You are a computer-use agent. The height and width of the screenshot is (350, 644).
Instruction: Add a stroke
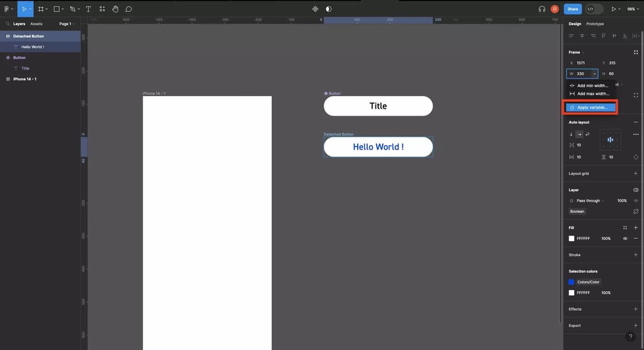636,255
